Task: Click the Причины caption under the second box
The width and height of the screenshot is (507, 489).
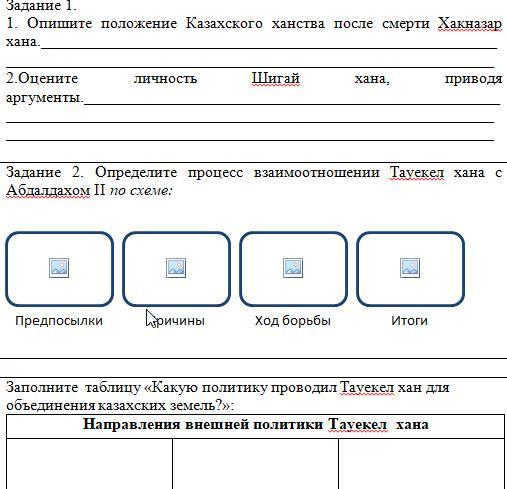Action: point(176,321)
